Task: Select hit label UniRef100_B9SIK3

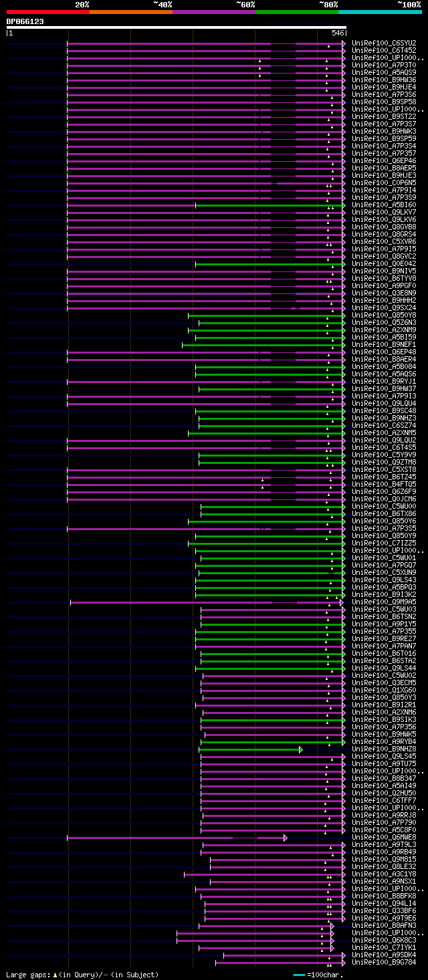Action: (x=384, y=720)
